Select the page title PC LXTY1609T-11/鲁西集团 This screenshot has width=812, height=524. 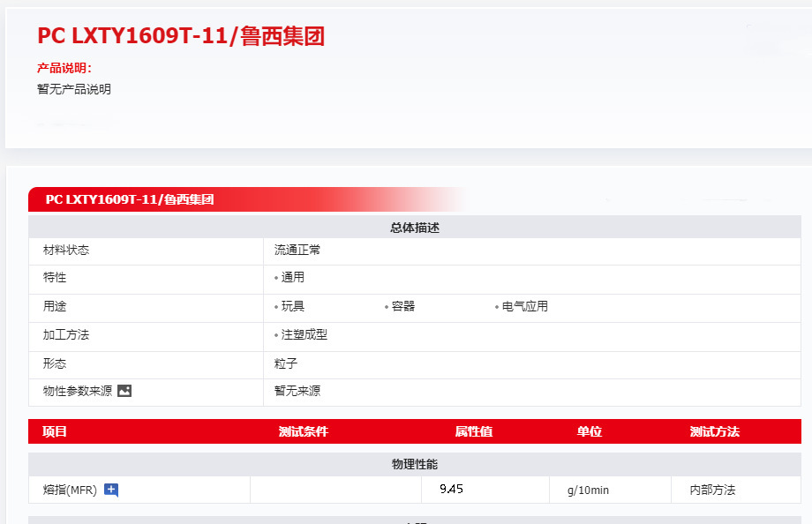[181, 35]
